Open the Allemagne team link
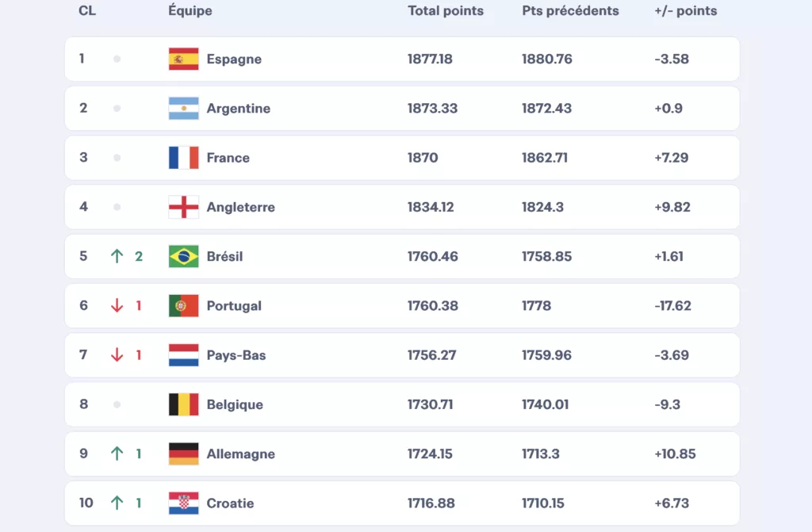The width and height of the screenshot is (812, 532). point(240,454)
